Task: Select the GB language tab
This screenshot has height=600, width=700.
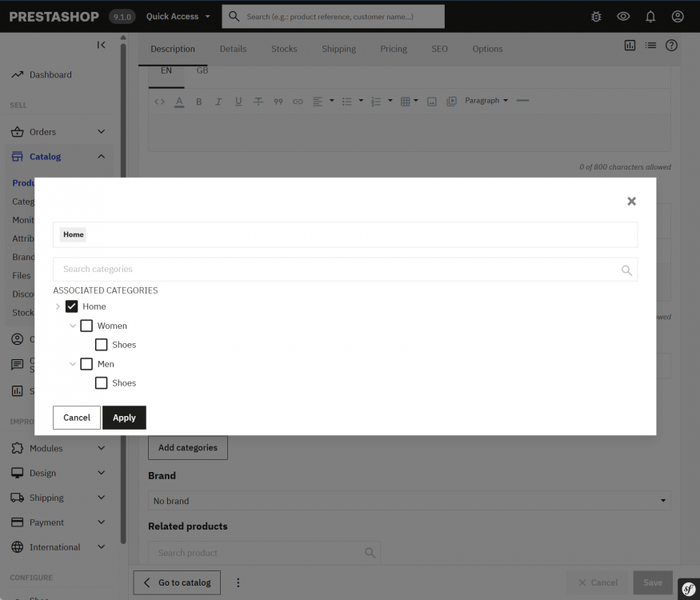Action: 202,70
